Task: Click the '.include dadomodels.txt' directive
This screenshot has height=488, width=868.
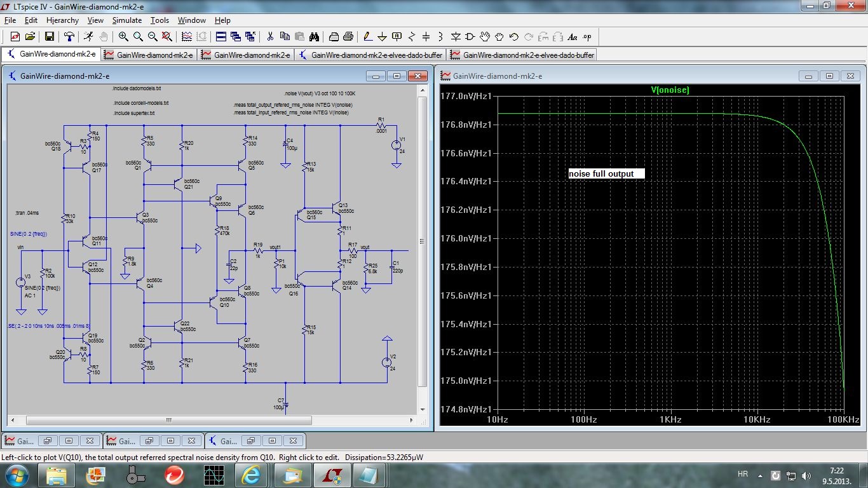Action: pos(137,89)
